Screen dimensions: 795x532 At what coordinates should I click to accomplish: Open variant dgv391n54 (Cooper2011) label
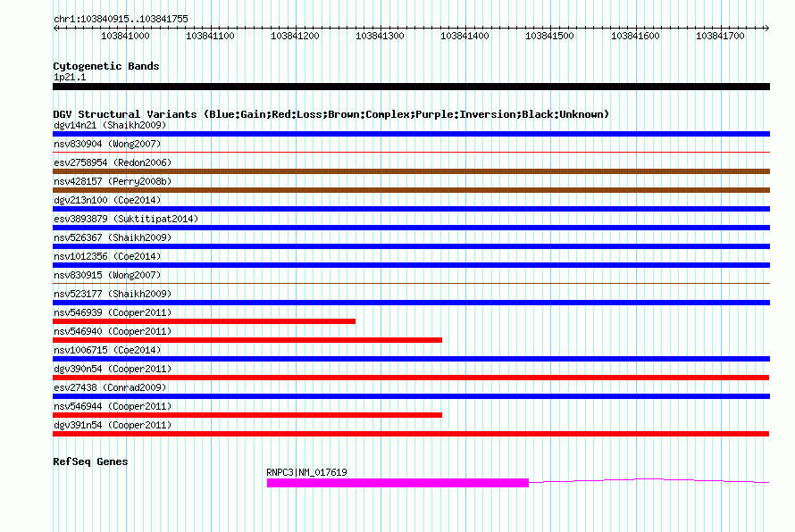[x=113, y=425]
